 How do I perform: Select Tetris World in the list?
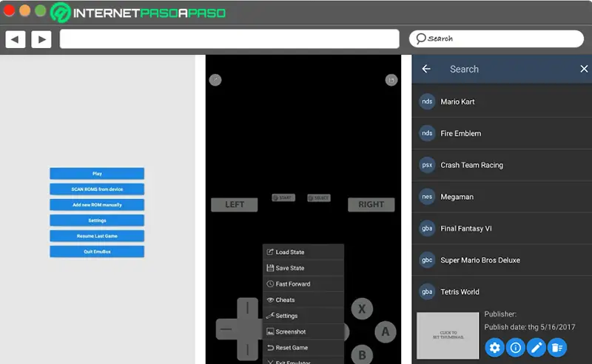click(x=502, y=292)
